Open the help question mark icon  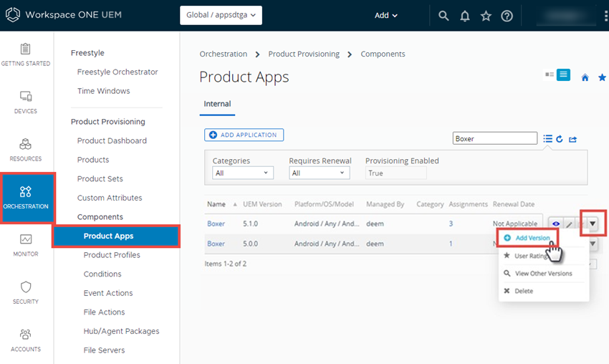[x=507, y=16]
